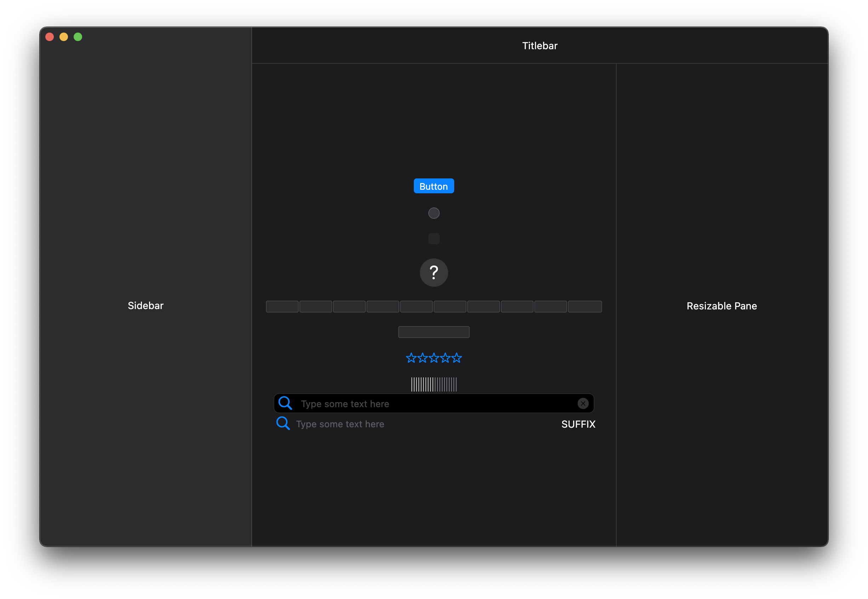The image size is (868, 599).
Task: Click the Sidebar label
Action: point(145,306)
